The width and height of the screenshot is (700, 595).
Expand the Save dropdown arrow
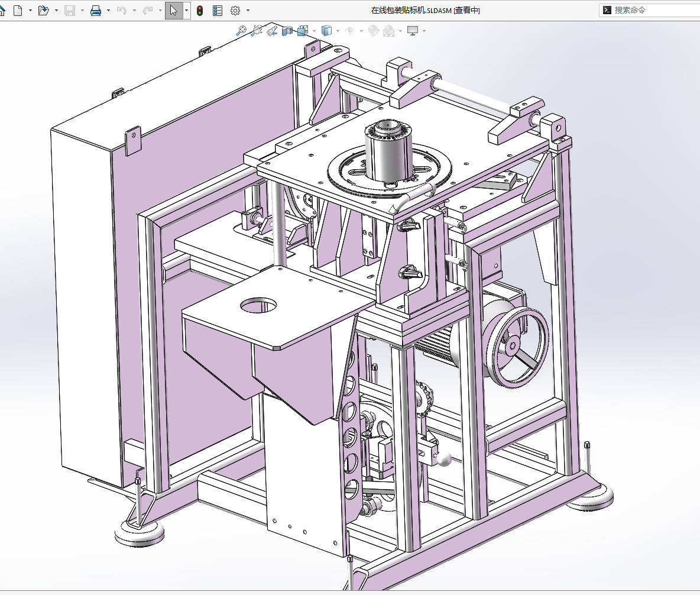point(82,10)
